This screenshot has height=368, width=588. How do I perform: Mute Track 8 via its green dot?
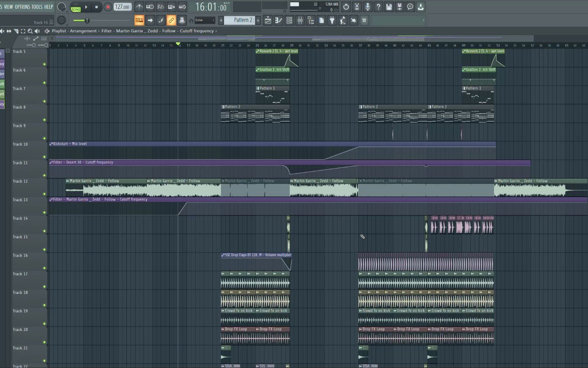pyautogui.click(x=44, y=120)
